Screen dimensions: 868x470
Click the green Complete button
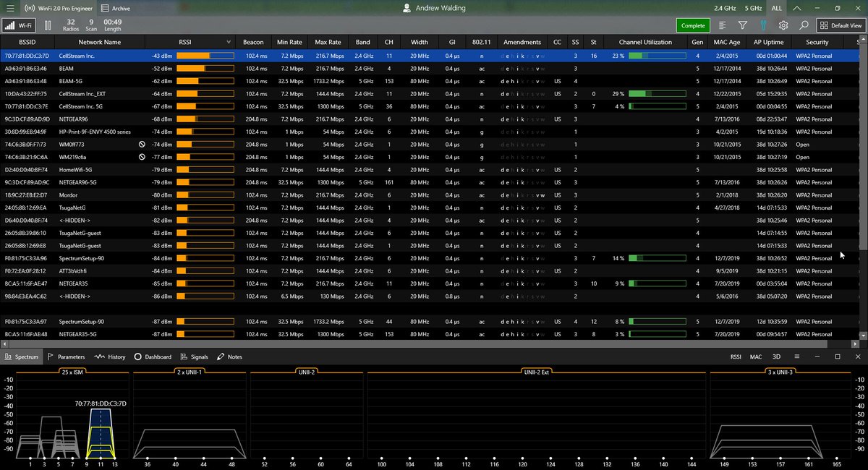pyautogui.click(x=693, y=25)
